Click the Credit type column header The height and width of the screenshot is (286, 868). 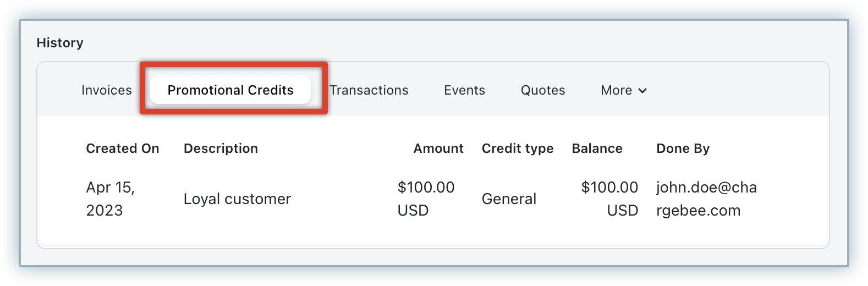(518, 148)
